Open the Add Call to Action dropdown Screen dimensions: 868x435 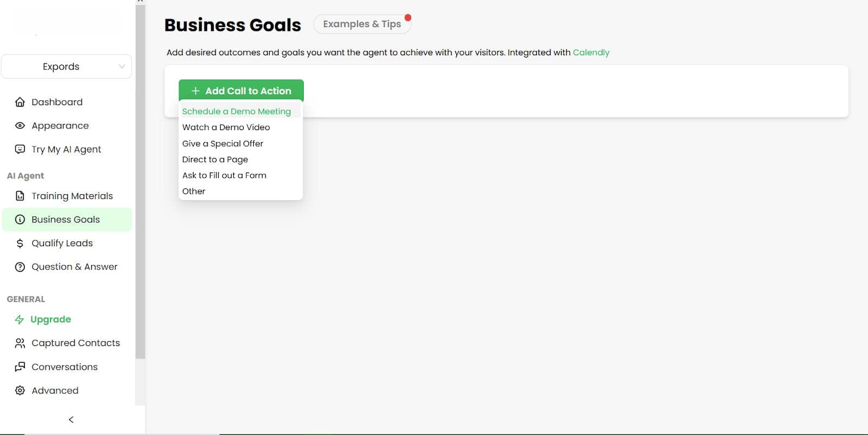coord(241,91)
